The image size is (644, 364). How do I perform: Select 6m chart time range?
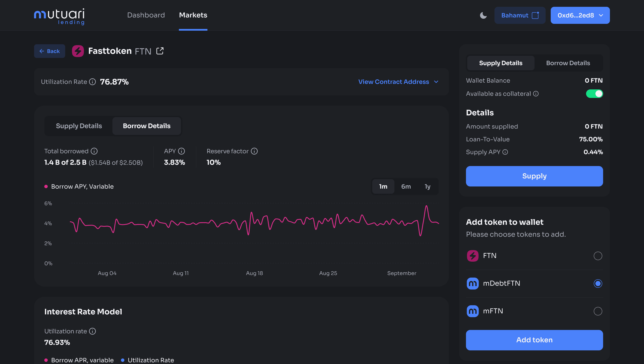406,186
